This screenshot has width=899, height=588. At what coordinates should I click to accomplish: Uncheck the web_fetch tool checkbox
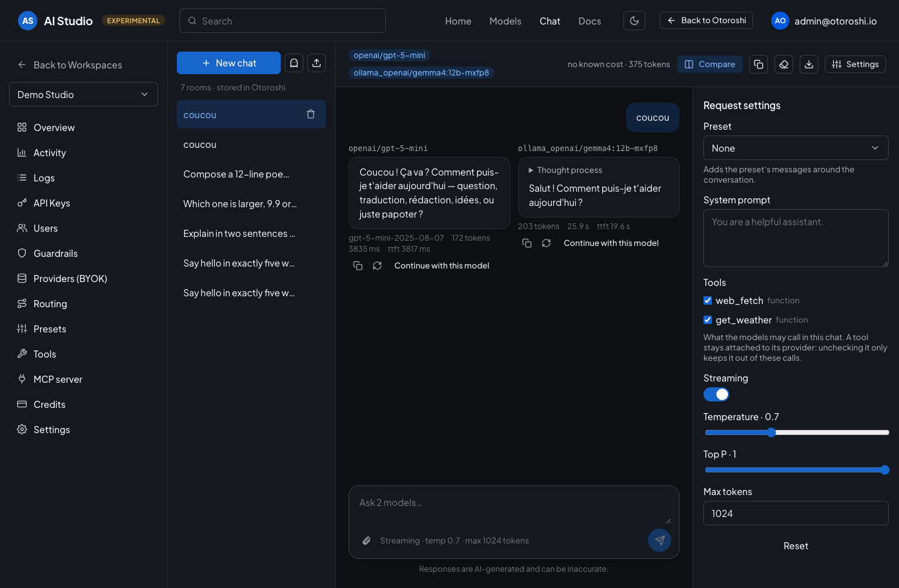click(707, 300)
